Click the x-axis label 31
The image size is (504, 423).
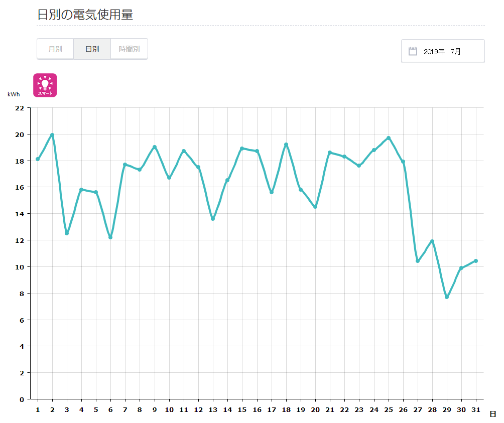coord(476,409)
